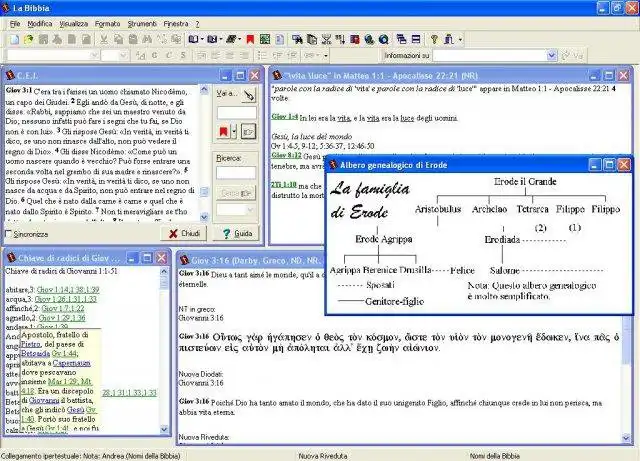Click the binoculars search toolbar icon
The height and width of the screenshot is (461, 640).
pyautogui.click(x=297, y=39)
